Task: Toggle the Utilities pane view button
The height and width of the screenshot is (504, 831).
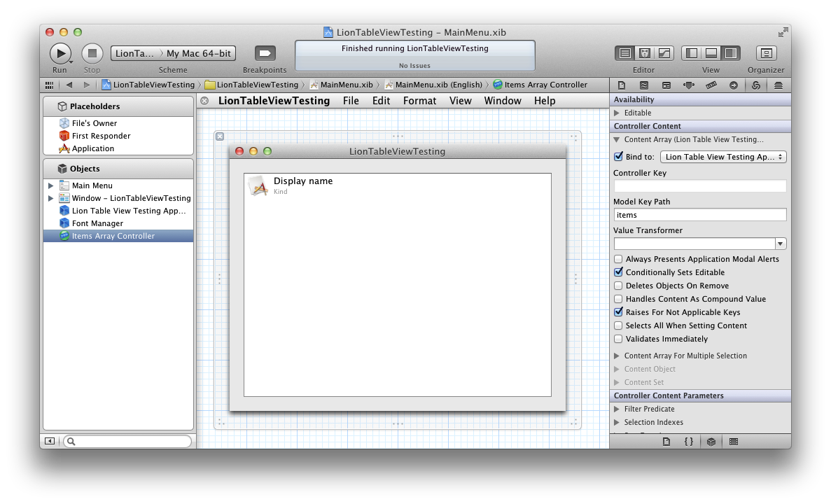Action: click(731, 53)
